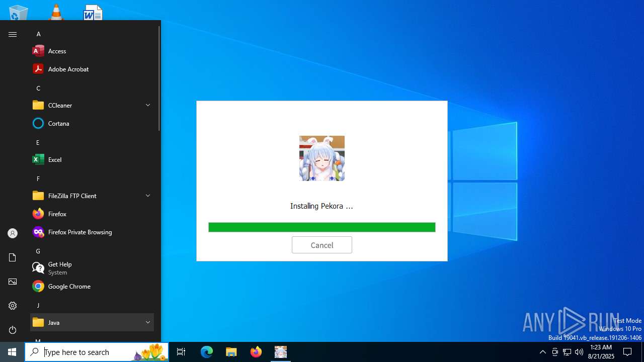The height and width of the screenshot is (362, 644).
Task: Expand Start menu hamburger button
Action: 13,34
